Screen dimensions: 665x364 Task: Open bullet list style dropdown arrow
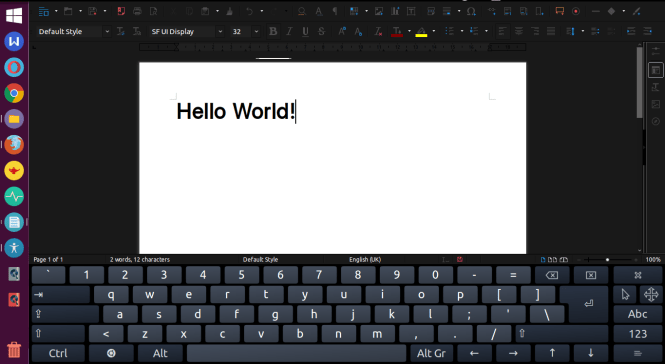coord(462,31)
